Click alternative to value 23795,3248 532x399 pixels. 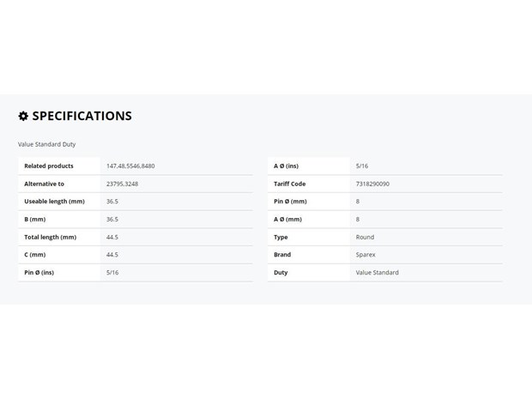(122, 184)
